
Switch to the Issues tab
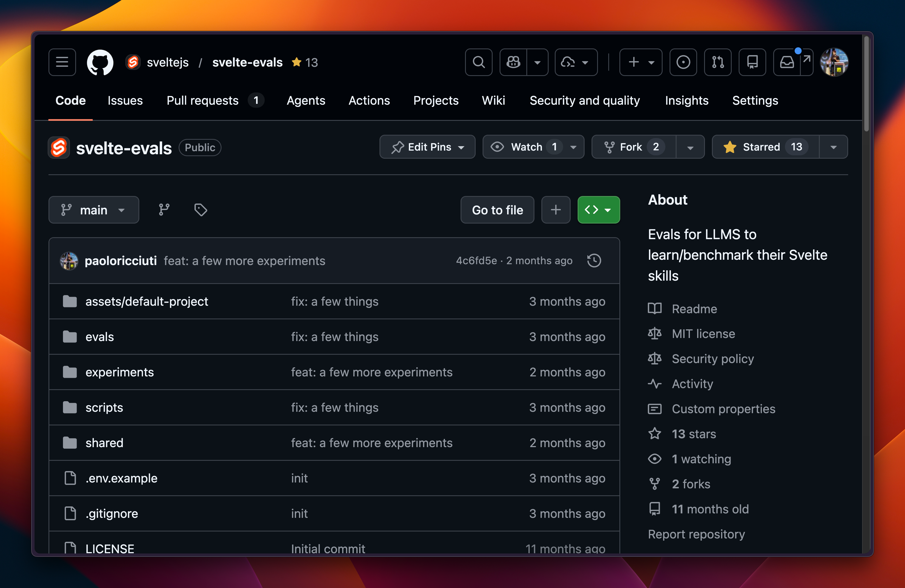click(x=125, y=100)
